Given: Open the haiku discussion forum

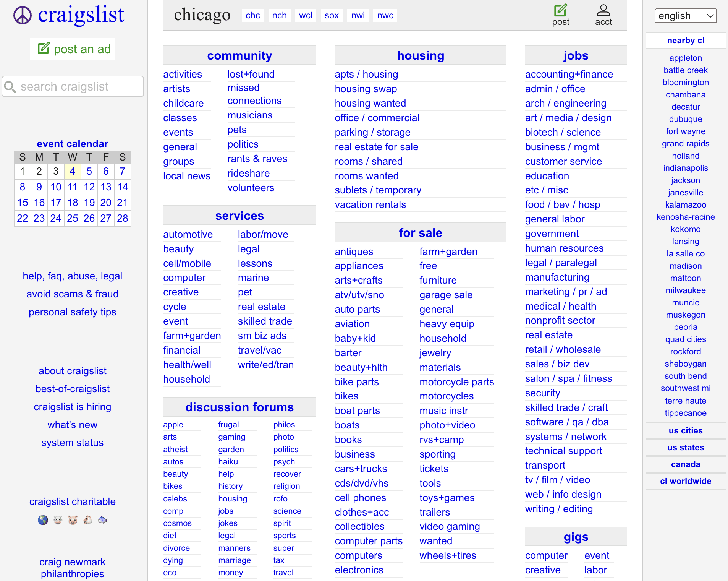Looking at the screenshot, I should point(228,461).
